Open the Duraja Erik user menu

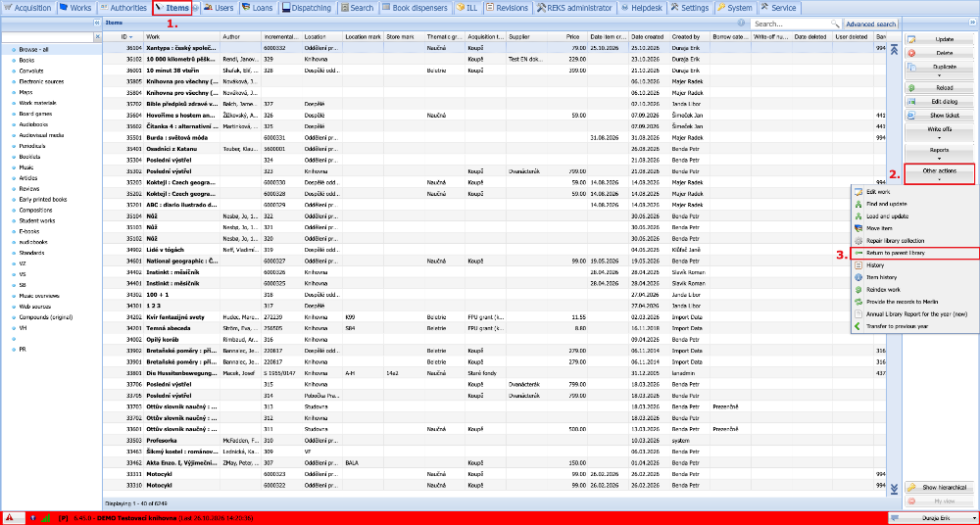point(932,518)
